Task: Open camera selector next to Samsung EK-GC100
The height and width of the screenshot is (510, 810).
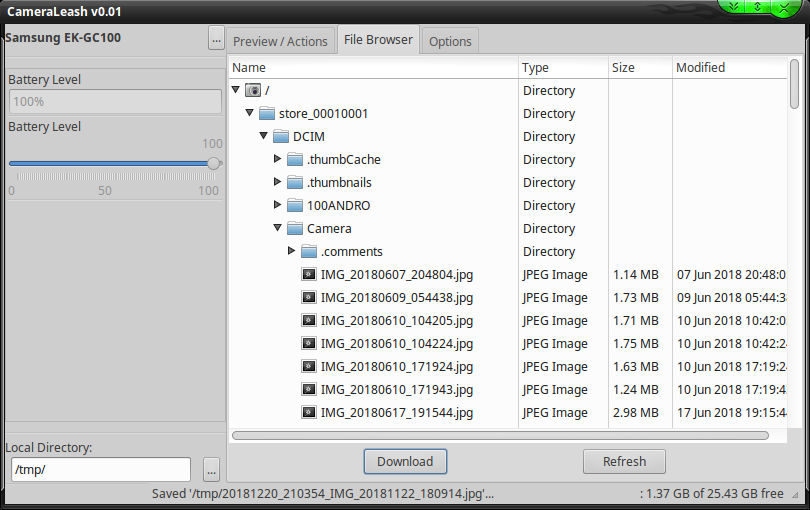Action: click(216, 39)
